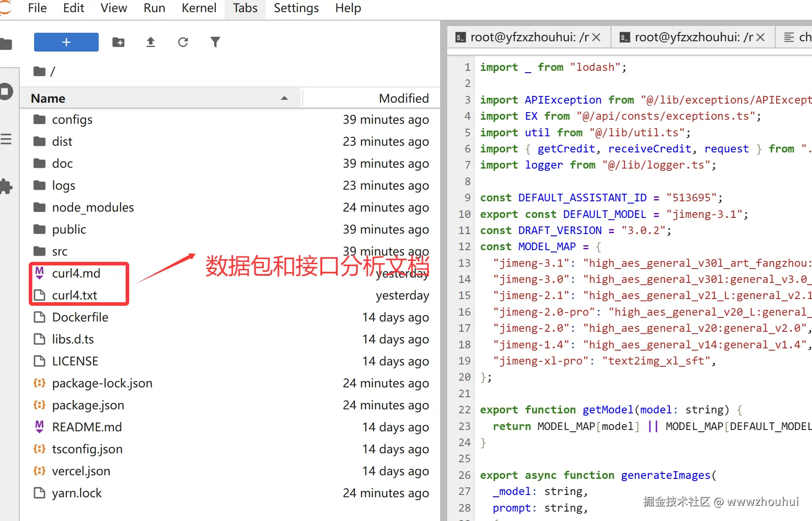Open the Kernel menu

point(199,8)
